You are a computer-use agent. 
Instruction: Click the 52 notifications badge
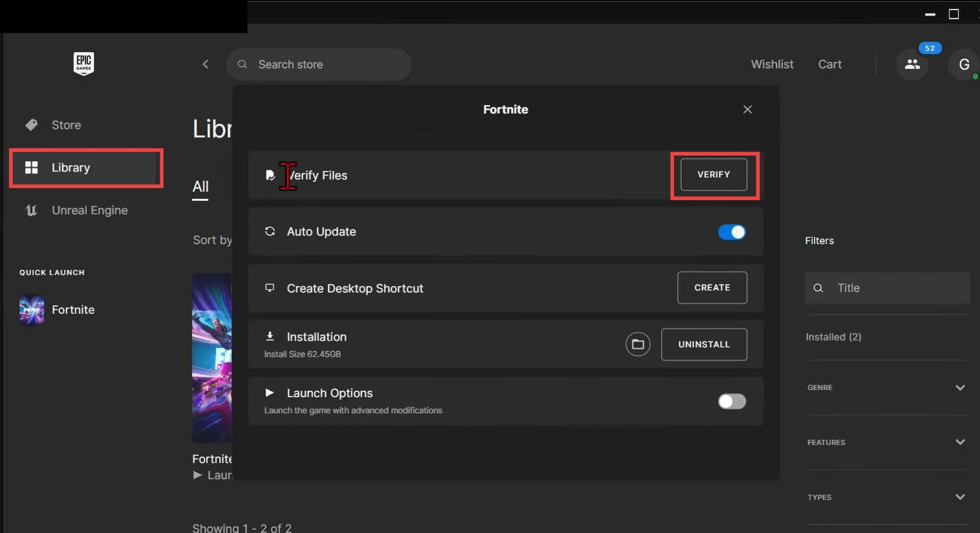pos(930,48)
